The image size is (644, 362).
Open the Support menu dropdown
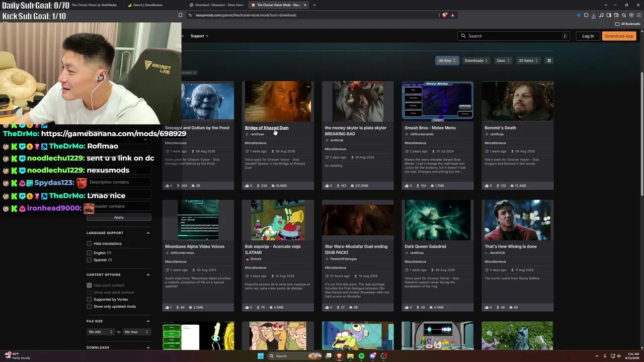click(199, 36)
